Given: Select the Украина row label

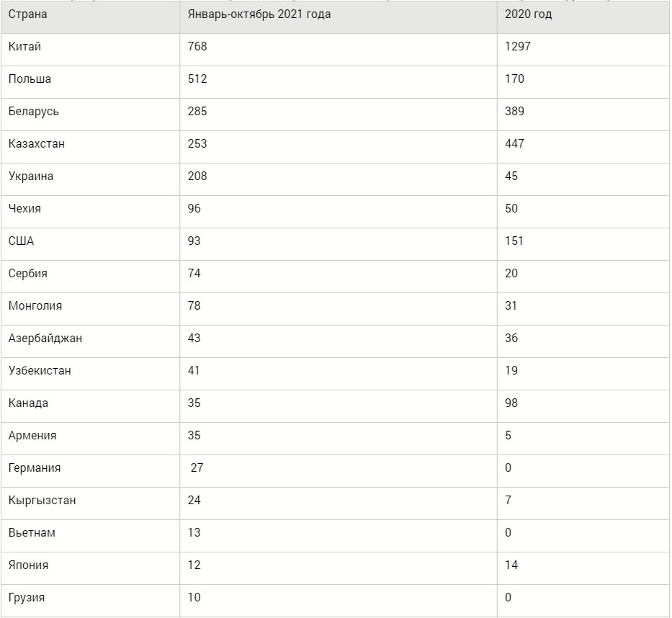Looking at the screenshot, I should coord(30,176).
